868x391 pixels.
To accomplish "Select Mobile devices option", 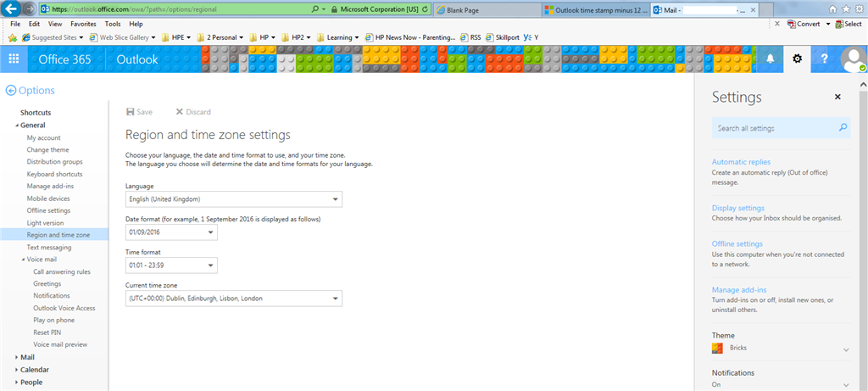I will [x=48, y=198].
